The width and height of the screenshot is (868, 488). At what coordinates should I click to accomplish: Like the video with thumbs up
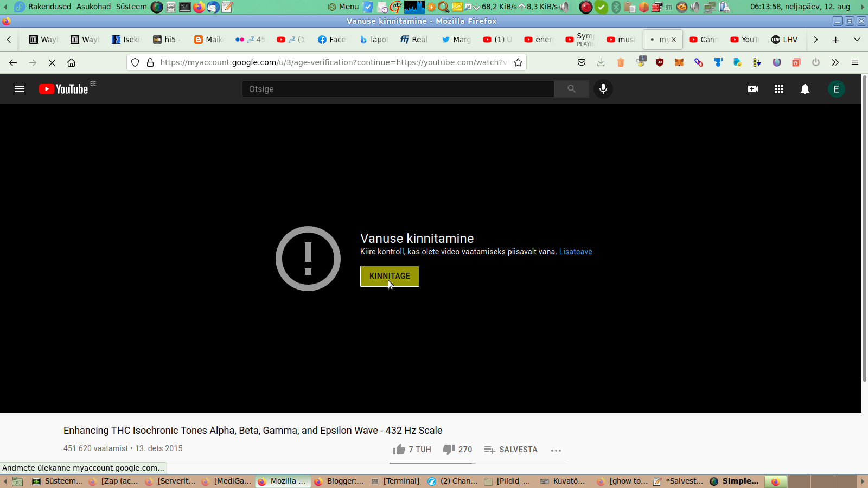click(x=412, y=450)
